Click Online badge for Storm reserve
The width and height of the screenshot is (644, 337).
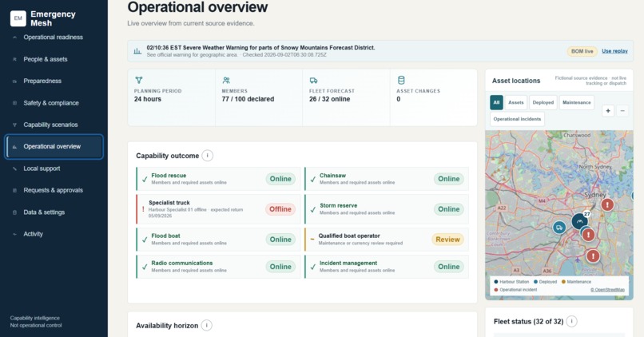(x=448, y=209)
